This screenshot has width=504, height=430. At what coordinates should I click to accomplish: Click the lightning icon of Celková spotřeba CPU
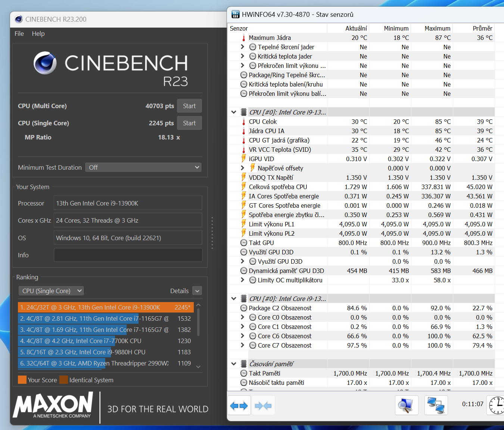tap(244, 187)
